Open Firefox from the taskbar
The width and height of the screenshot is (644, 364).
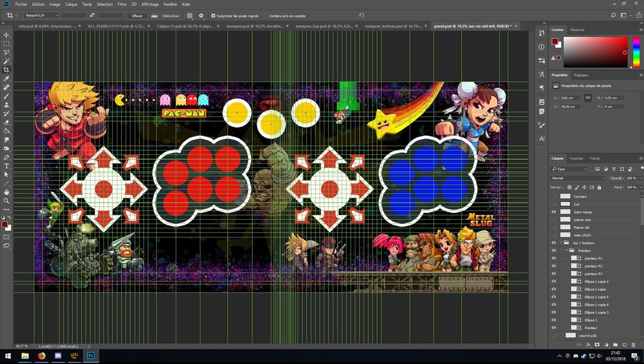[42, 356]
